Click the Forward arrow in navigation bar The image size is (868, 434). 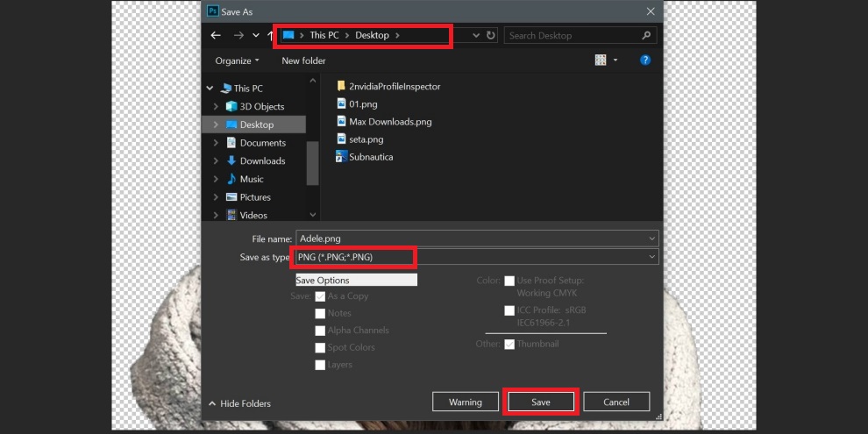238,35
